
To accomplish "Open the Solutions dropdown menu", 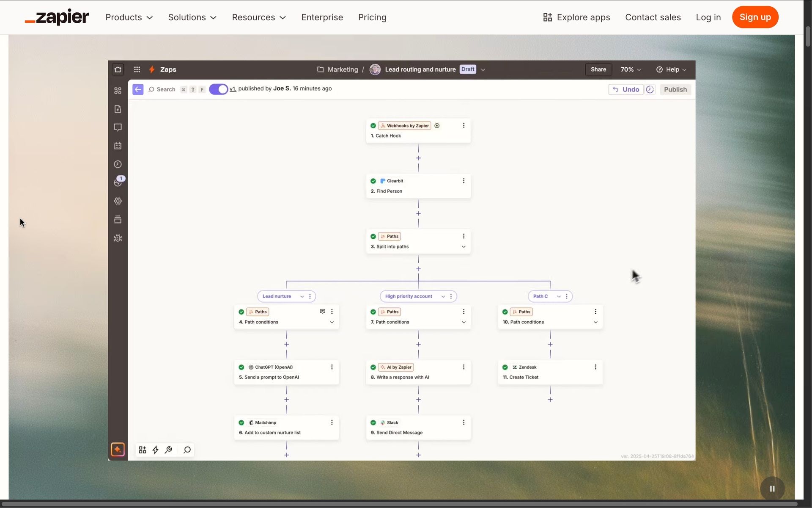I will tap(192, 17).
